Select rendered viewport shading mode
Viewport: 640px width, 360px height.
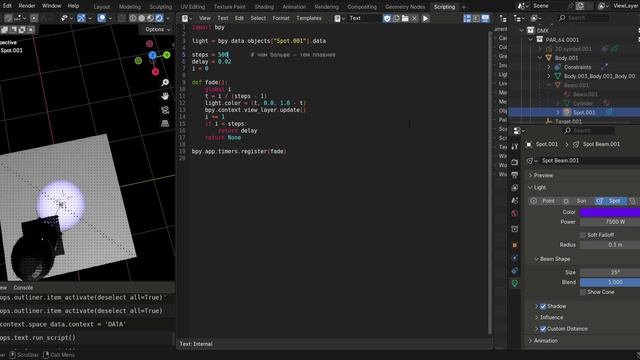[x=159, y=18]
